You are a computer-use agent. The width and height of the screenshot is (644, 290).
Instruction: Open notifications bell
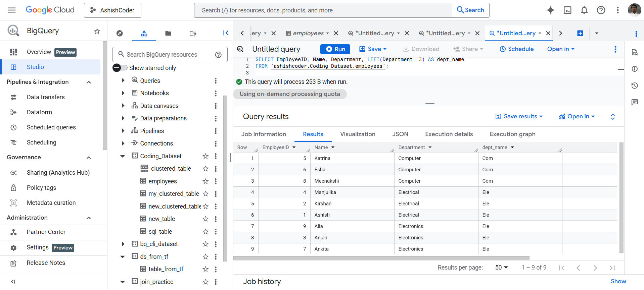pyautogui.click(x=584, y=10)
